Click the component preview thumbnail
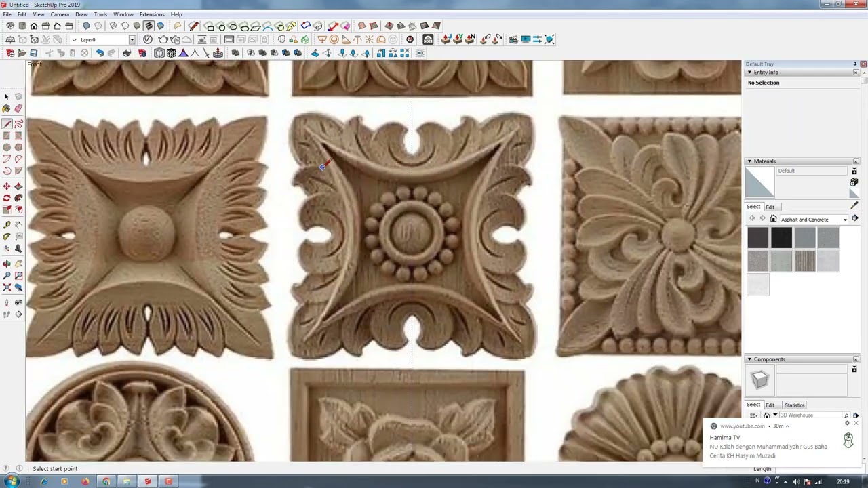868x488 pixels. pos(759,380)
